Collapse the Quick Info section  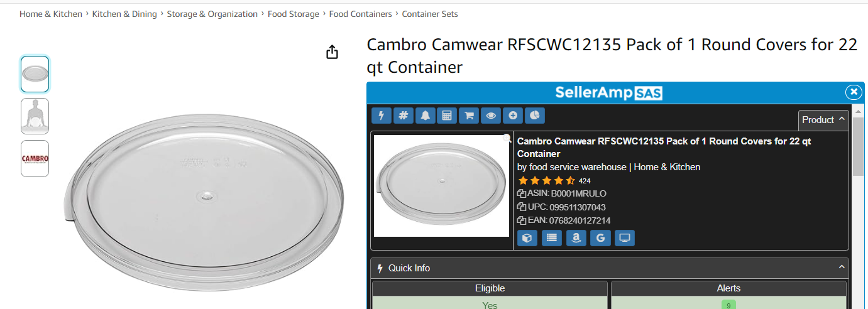coord(842,268)
